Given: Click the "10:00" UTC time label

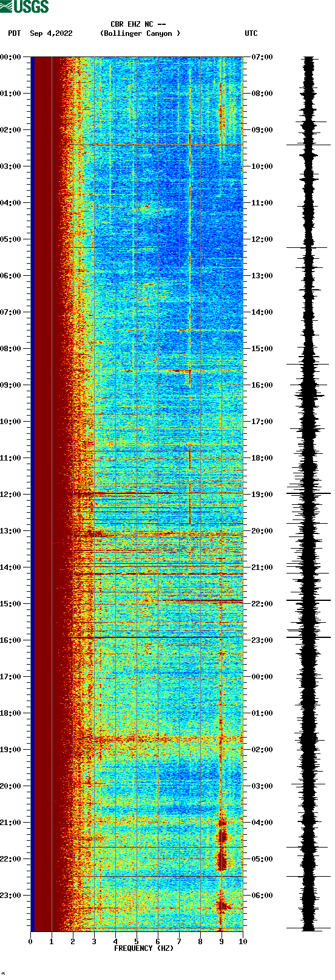Looking at the screenshot, I should (262, 166).
